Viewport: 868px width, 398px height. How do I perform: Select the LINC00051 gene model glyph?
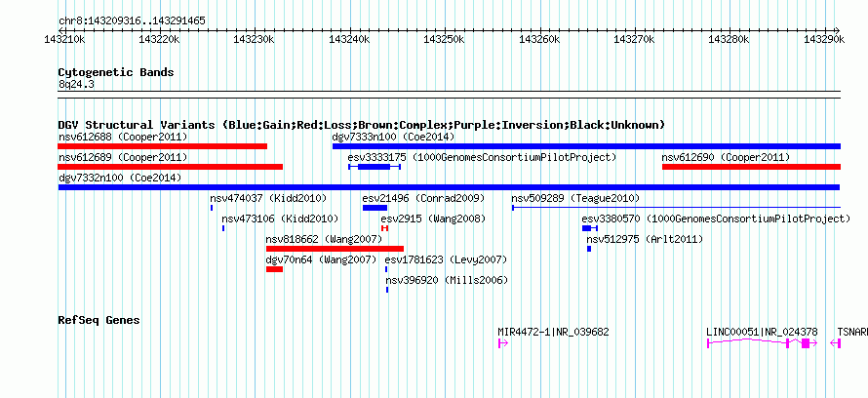tap(763, 343)
